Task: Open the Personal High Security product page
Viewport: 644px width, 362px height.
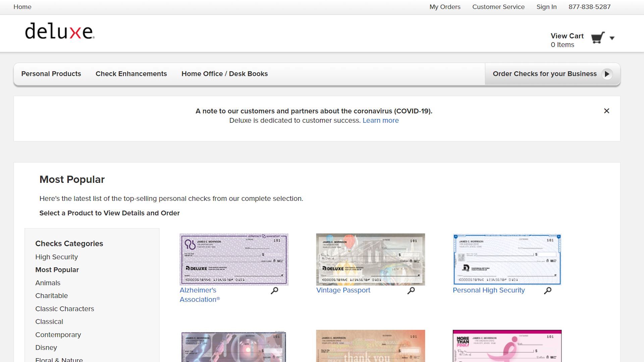Action: (488, 290)
